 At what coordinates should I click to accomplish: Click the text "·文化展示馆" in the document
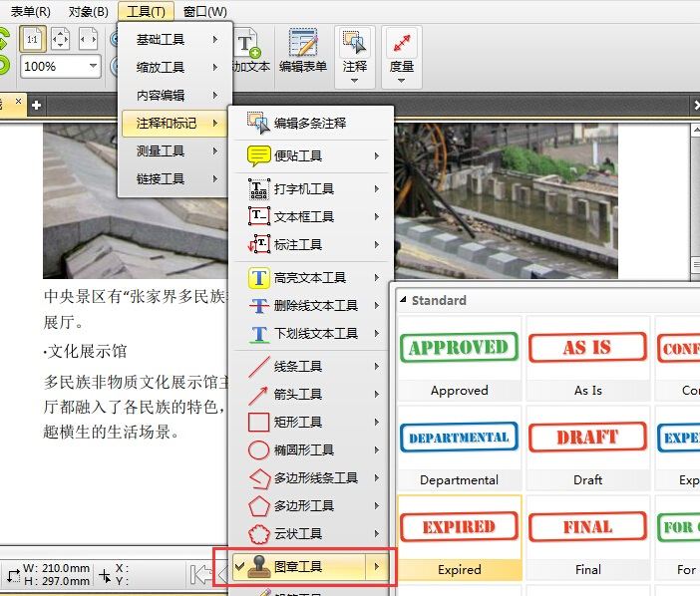pyautogui.click(x=86, y=352)
